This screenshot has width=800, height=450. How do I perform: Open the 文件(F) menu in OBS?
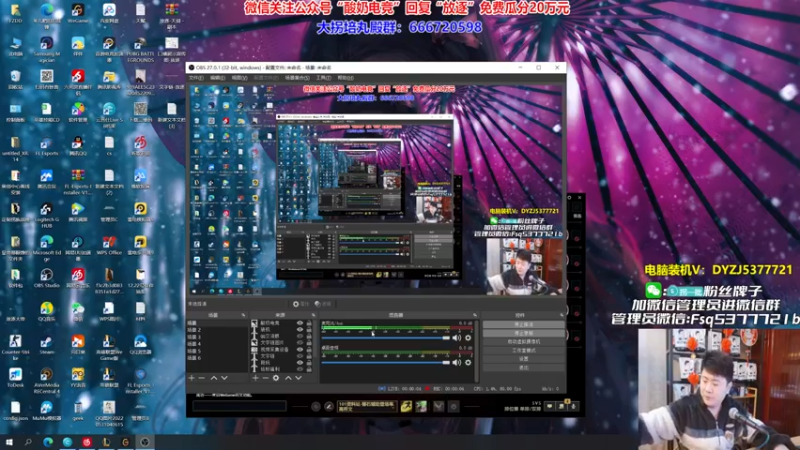[196, 78]
